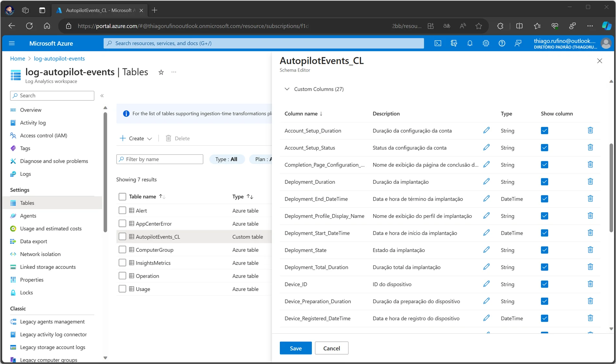The image size is (616, 364).
Task: Save the schema changes
Action: coord(295,348)
